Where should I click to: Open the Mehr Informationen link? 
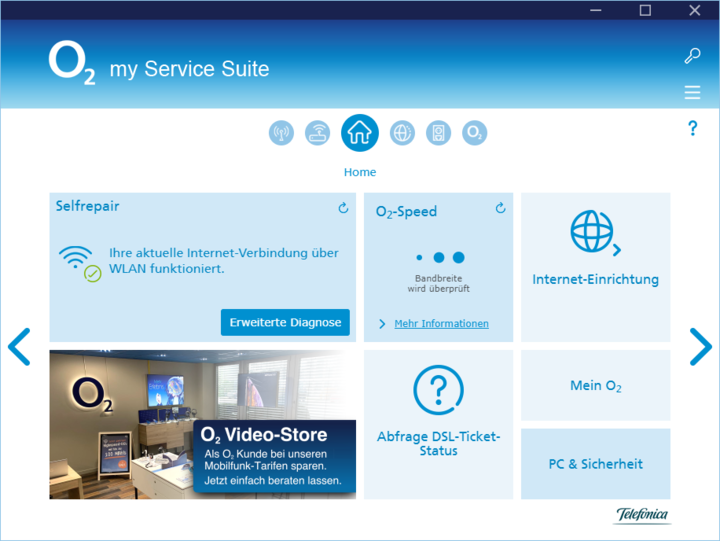click(x=441, y=324)
